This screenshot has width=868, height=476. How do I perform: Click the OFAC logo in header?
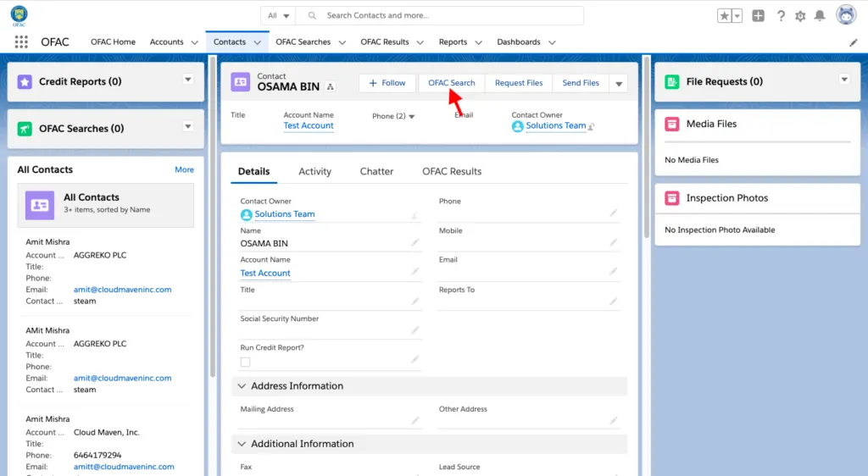pos(19,15)
